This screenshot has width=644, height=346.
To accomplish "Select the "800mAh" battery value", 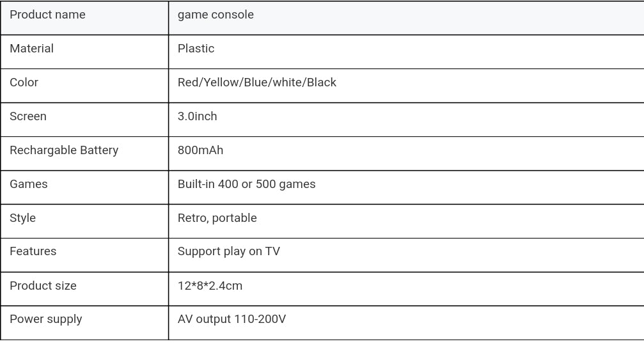I will pyautogui.click(x=200, y=150).
